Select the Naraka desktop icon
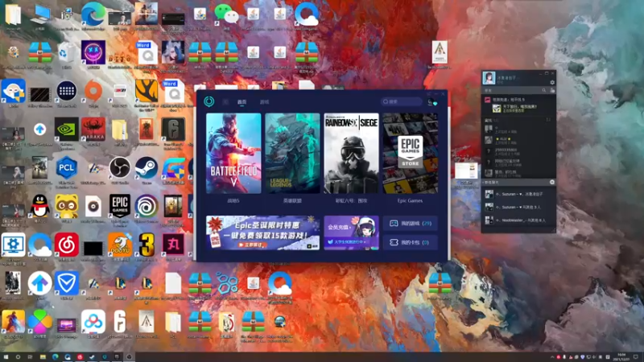The height and width of the screenshot is (362, 644). (x=93, y=132)
